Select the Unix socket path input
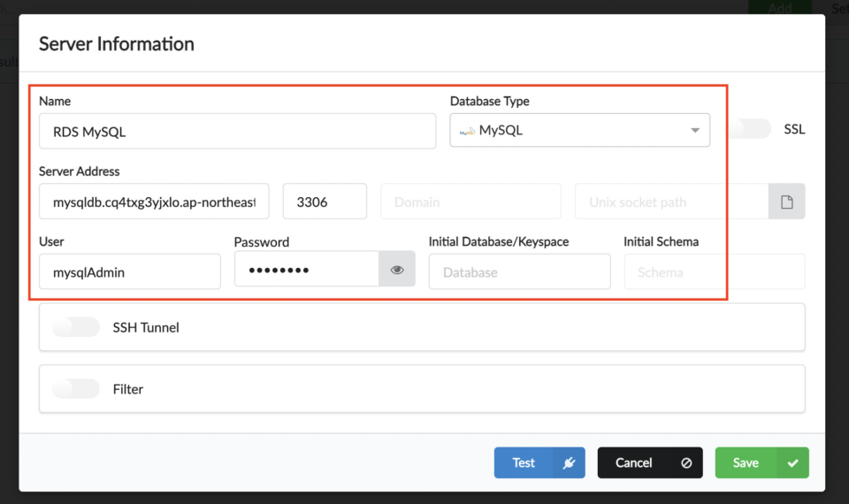Image resolution: width=849 pixels, height=504 pixels. point(670,202)
